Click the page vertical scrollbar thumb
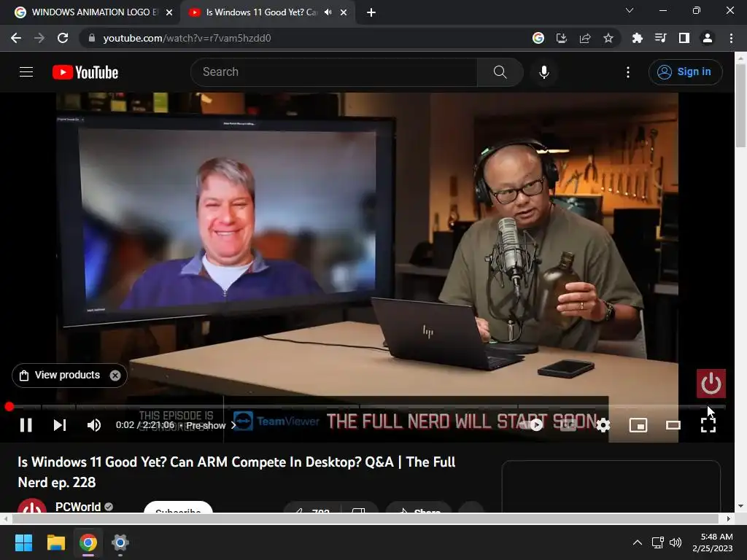Screen dimensions: 747x560 741,105
